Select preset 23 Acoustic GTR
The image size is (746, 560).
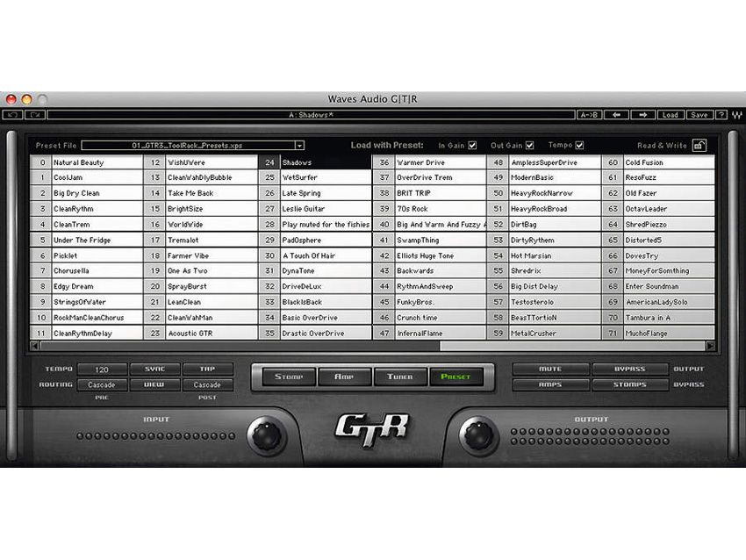[x=200, y=333]
